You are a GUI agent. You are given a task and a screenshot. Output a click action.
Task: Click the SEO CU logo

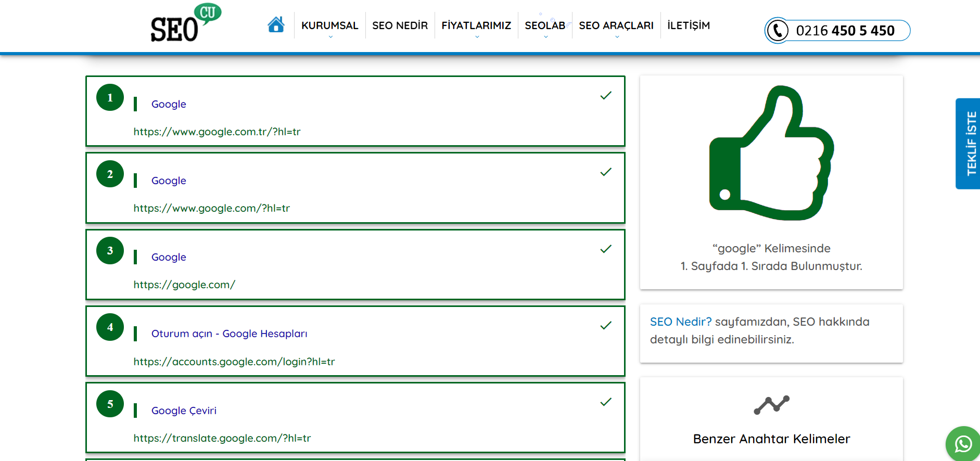(x=186, y=23)
